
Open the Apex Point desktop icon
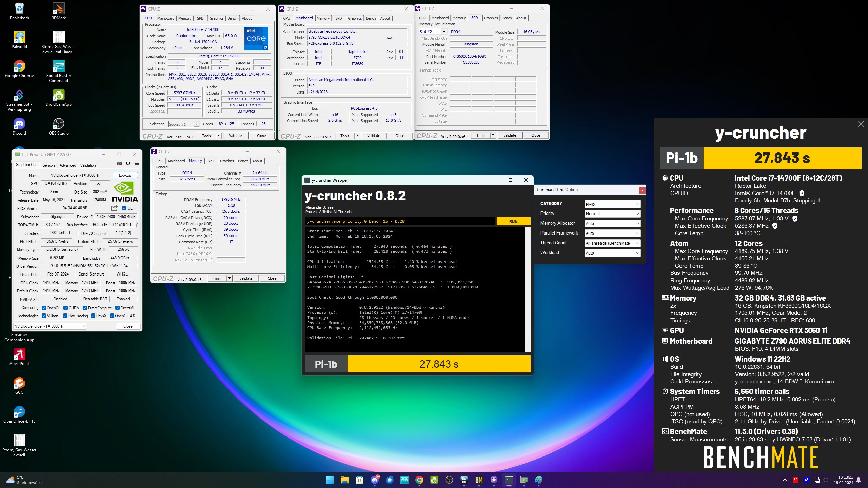(x=19, y=357)
